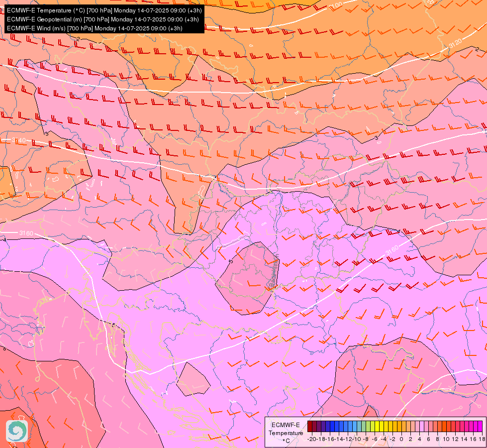The width and height of the screenshot is (487, 448).
Task: Click the -6 tick label in the legend
Action: 375,440
